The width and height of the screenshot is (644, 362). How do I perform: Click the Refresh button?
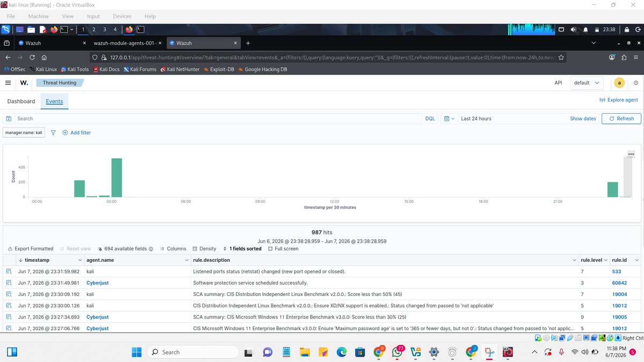click(621, 119)
